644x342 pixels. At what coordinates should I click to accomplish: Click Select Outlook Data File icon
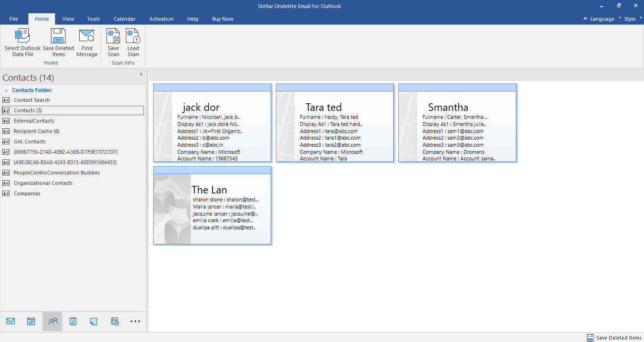click(x=23, y=37)
